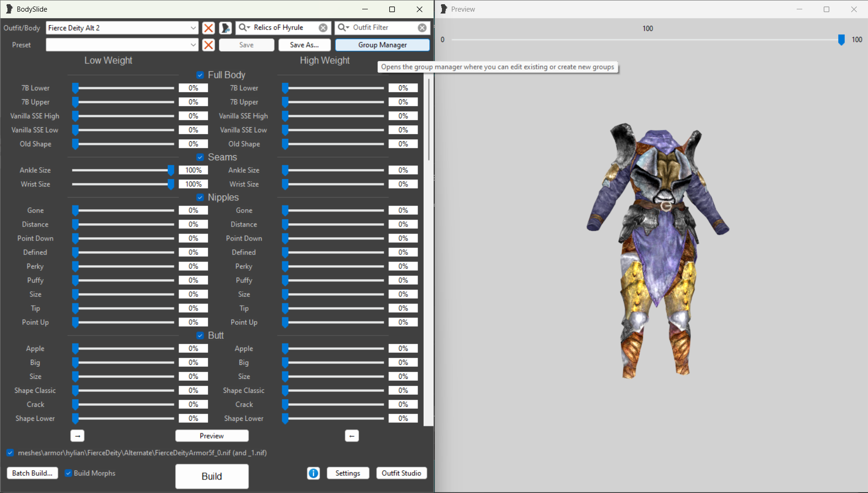868x493 pixels.
Task: Click the high weight Shape Classic slider
Action: tap(333, 390)
